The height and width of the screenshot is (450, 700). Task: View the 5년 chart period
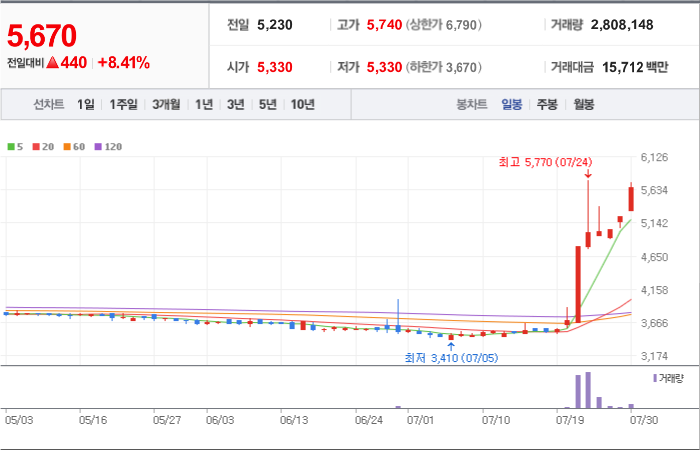[267, 104]
